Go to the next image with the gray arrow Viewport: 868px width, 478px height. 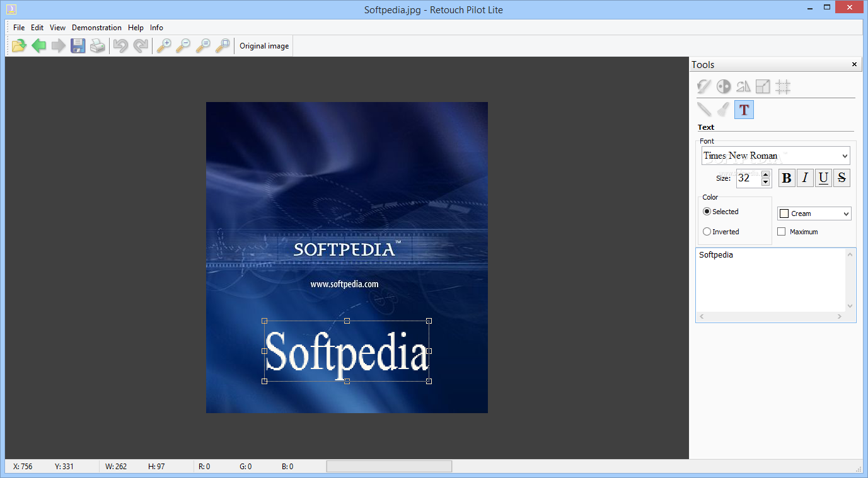coord(59,45)
